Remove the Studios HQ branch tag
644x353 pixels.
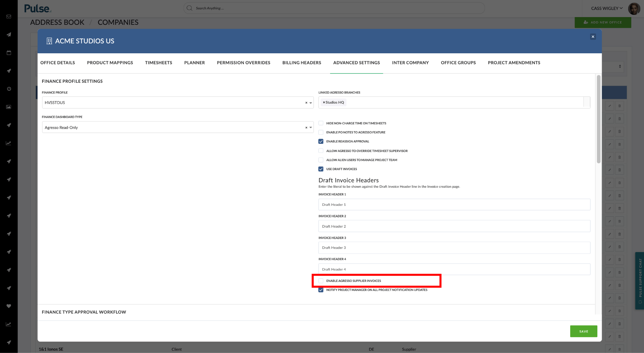324,103
